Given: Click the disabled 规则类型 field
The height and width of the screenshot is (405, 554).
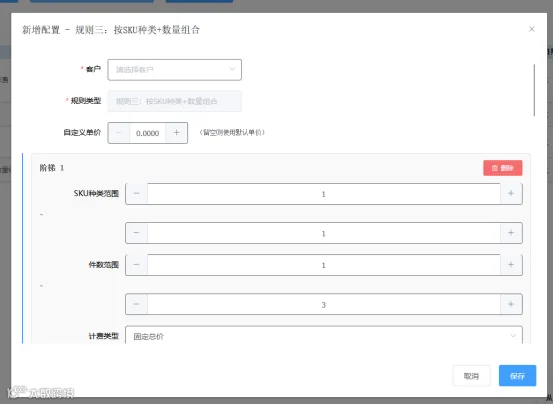Looking at the screenshot, I should click(x=175, y=101).
